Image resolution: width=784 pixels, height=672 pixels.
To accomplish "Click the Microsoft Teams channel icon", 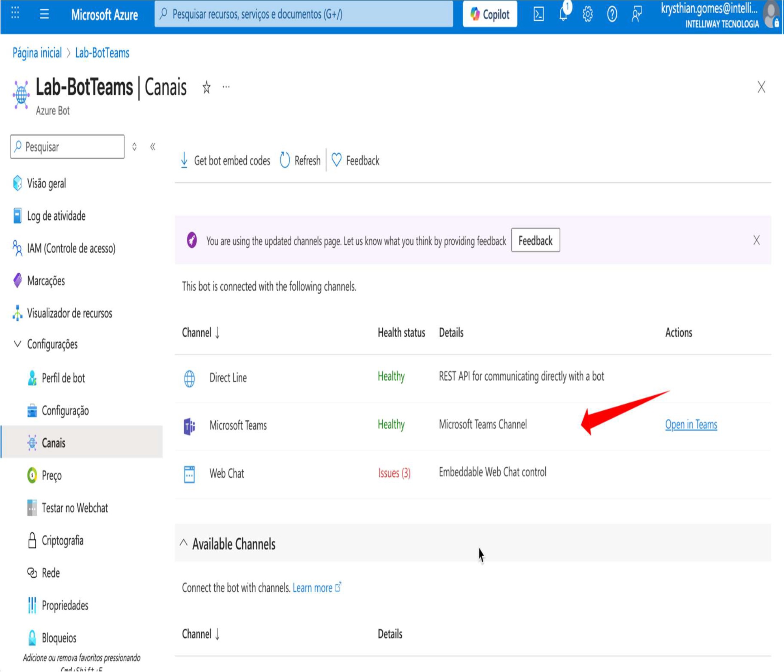I will [x=189, y=426].
